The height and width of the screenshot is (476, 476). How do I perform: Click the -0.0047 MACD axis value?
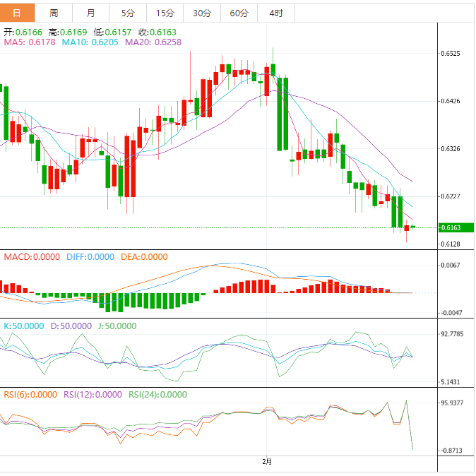tap(450, 313)
